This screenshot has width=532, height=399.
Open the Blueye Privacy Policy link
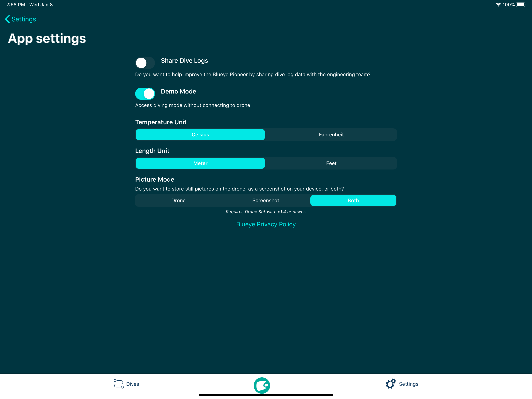click(x=266, y=224)
